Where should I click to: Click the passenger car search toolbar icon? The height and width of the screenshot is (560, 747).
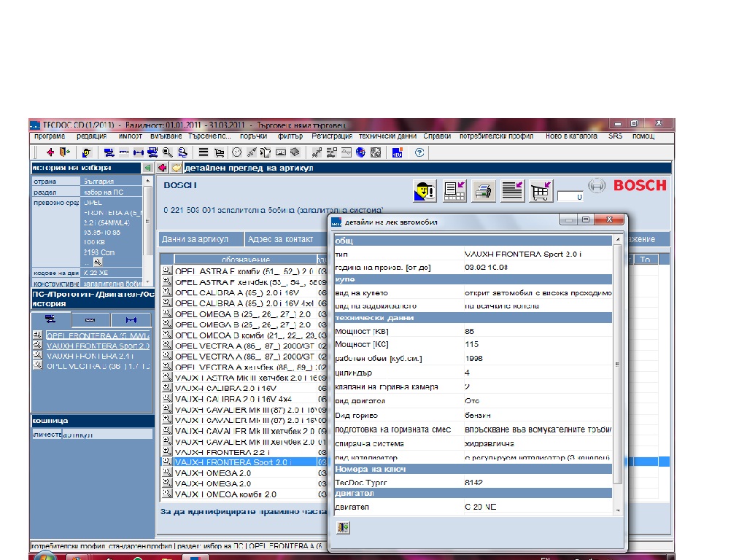(x=109, y=152)
